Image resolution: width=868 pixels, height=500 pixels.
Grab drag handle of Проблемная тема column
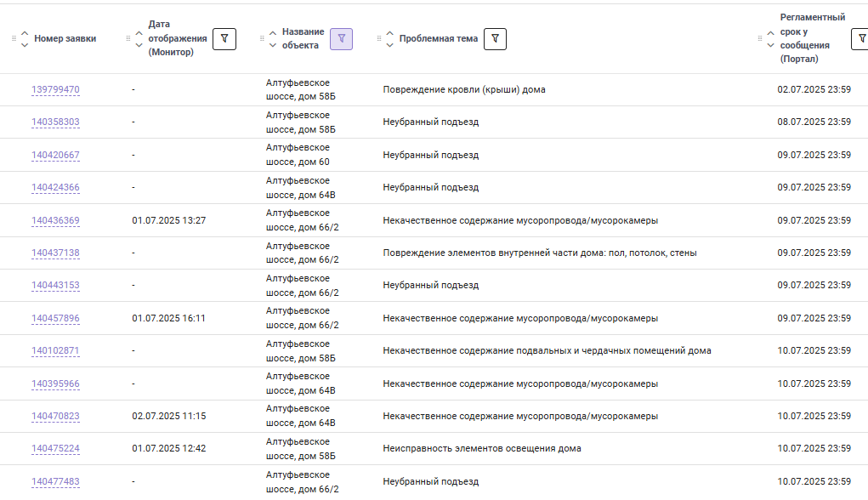click(378, 39)
